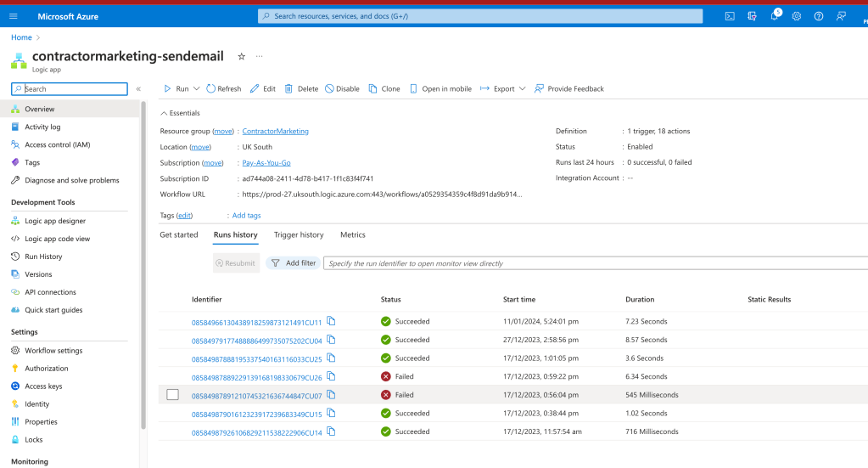Screen dimensions: 868x468
Task: Click the sidebar vertical scrollbar
Action: tap(143, 266)
